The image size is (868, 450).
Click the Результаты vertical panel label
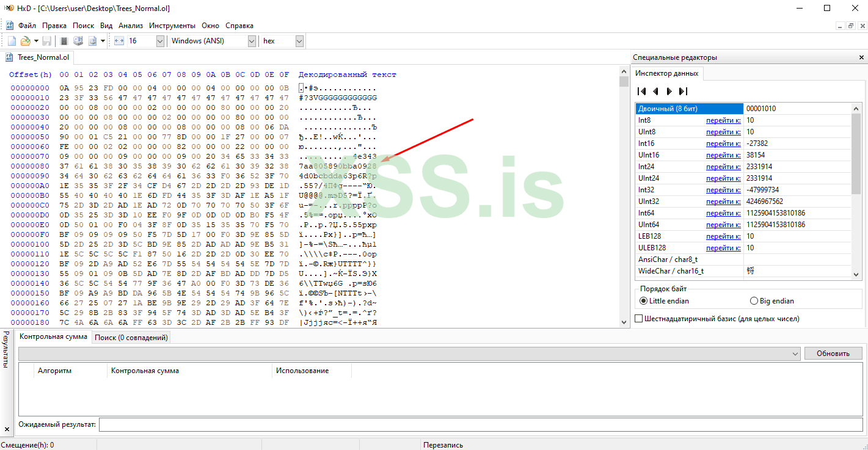(x=6, y=350)
